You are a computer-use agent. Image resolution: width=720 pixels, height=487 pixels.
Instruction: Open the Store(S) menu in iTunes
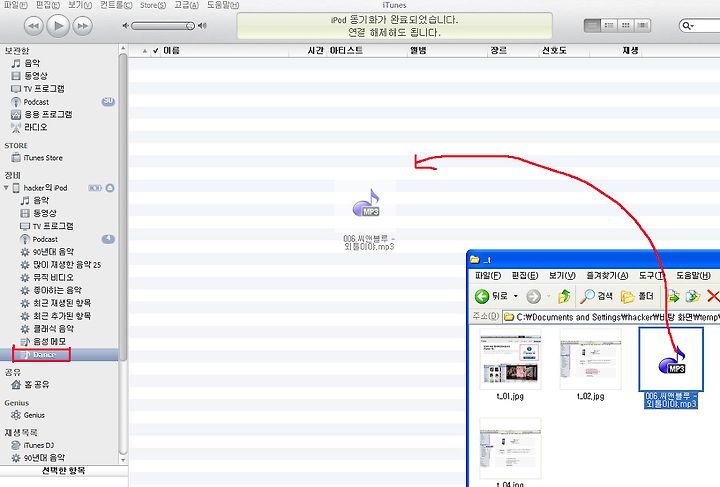coord(153,5)
